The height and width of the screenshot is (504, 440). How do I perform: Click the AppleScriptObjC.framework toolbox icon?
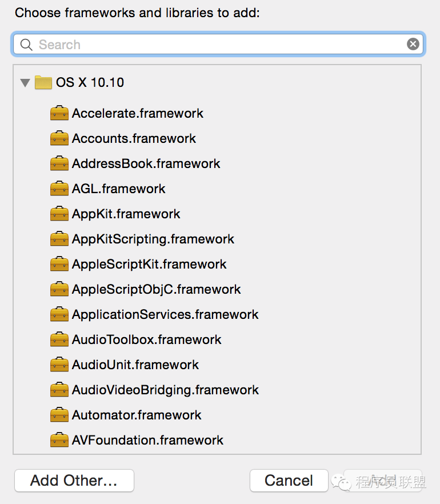tap(59, 289)
